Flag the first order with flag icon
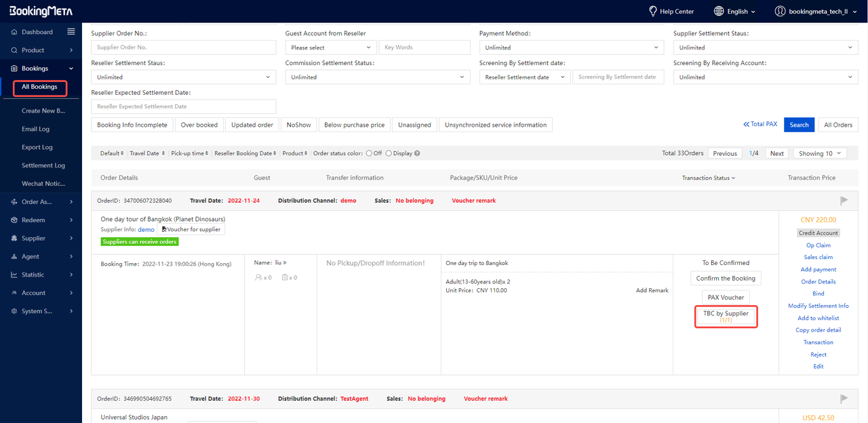 (x=844, y=201)
